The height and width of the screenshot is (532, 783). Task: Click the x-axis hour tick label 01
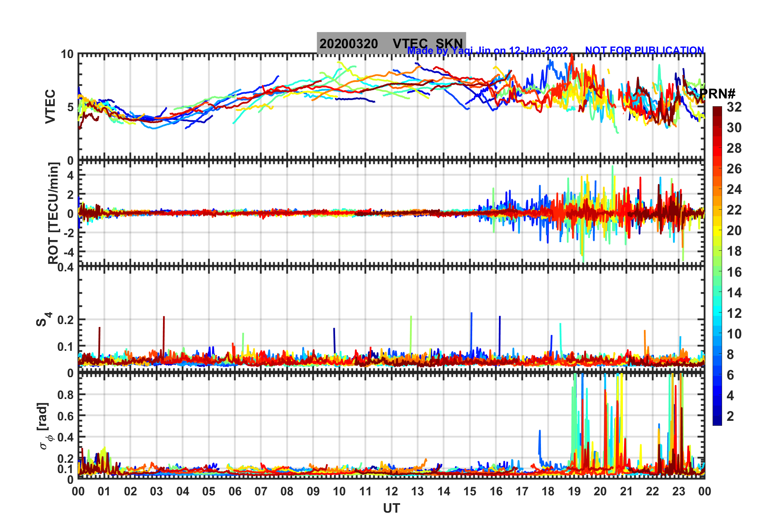[104, 491]
